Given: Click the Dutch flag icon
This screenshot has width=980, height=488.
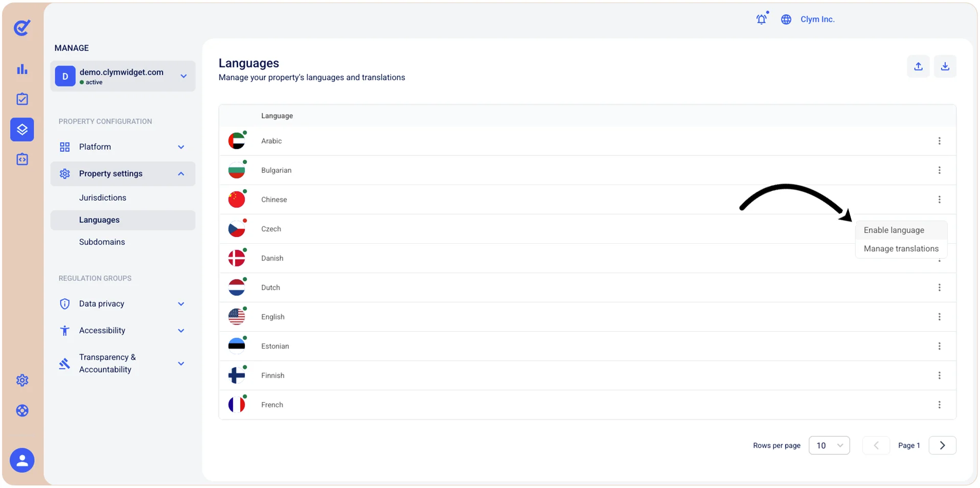Looking at the screenshot, I should (237, 288).
